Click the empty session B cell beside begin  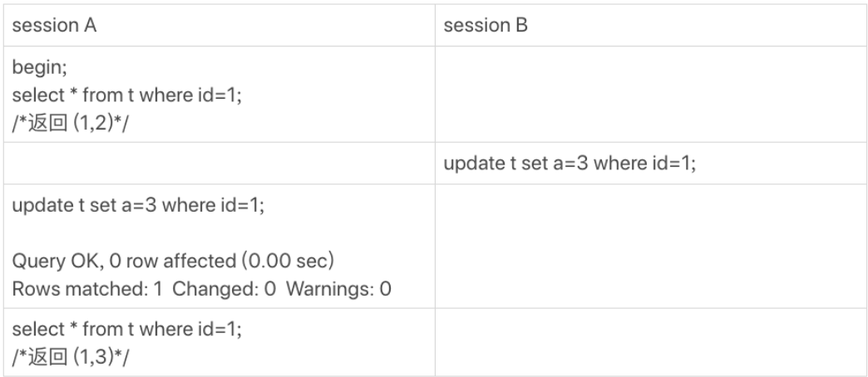(x=651, y=95)
